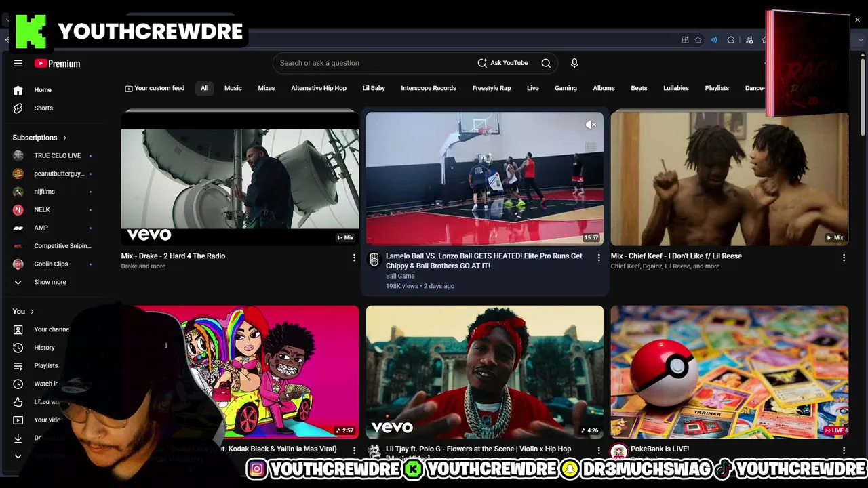Click the search or ask a question field
The image size is (868, 488).
(373, 63)
